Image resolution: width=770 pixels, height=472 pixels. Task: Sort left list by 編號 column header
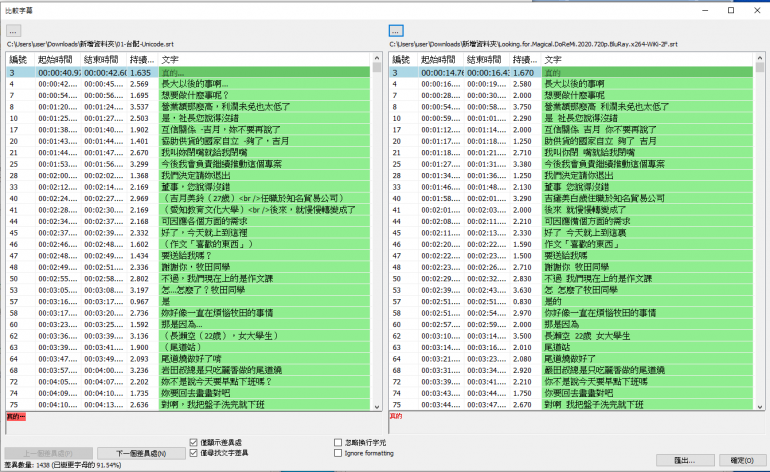click(x=21, y=59)
